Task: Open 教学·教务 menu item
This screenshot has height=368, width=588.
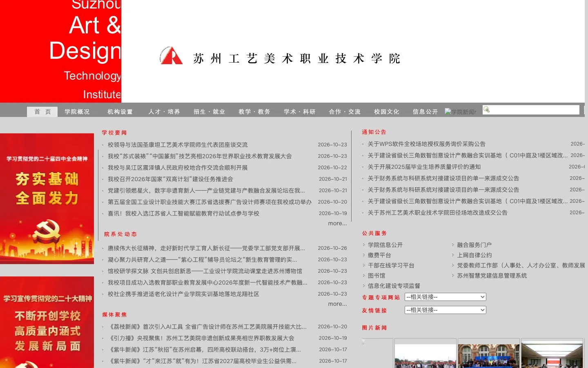Action: click(254, 112)
